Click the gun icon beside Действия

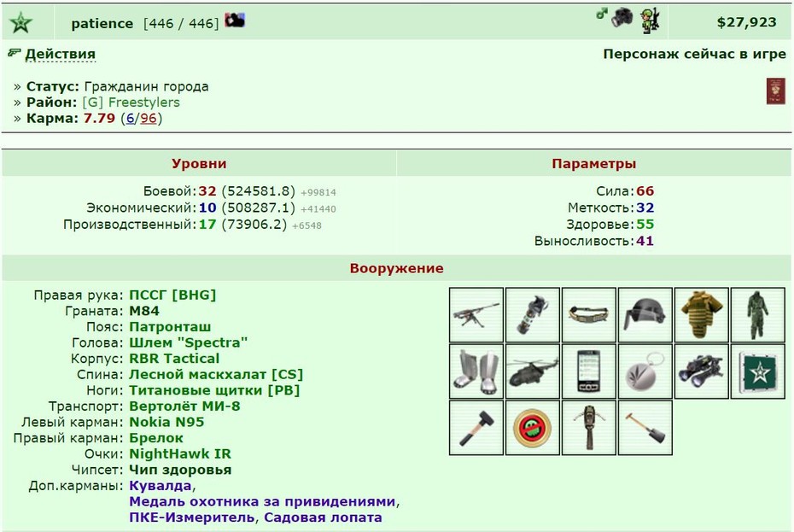click(x=15, y=53)
